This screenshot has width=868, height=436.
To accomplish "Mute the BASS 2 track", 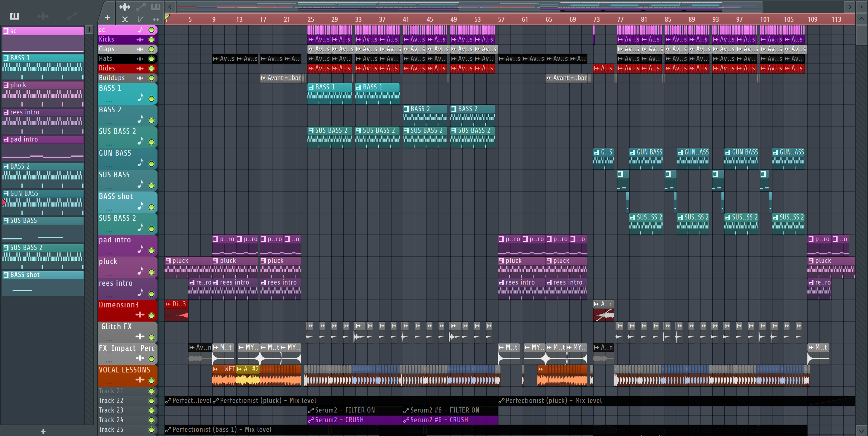I will pyautogui.click(x=152, y=120).
